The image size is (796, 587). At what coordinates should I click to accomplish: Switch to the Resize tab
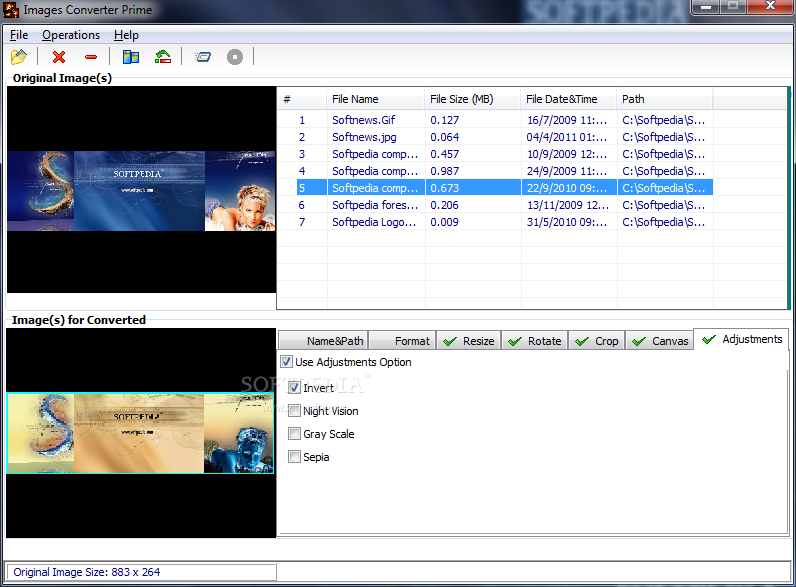point(469,341)
